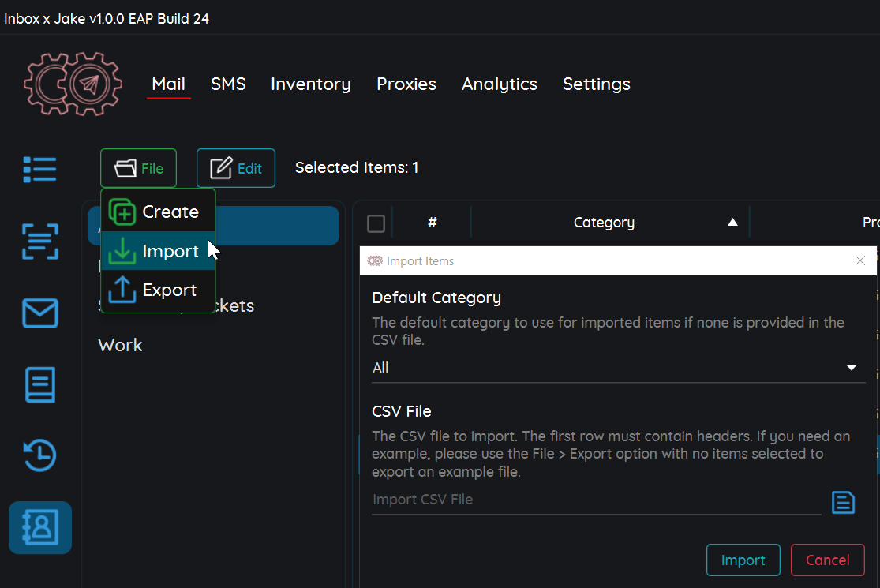The width and height of the screenshot is (880, 588).
Task: Select Create in the File menu
Action: click(158, 212)
